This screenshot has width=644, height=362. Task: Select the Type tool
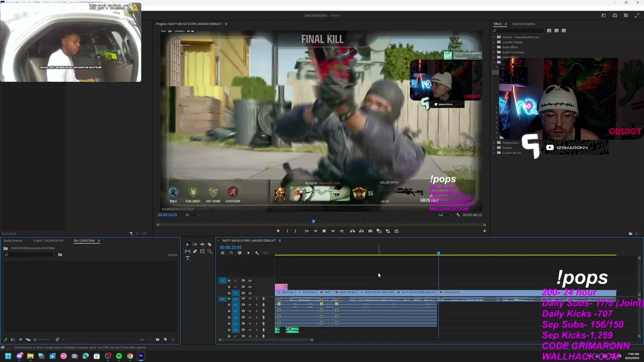(188, 258)
